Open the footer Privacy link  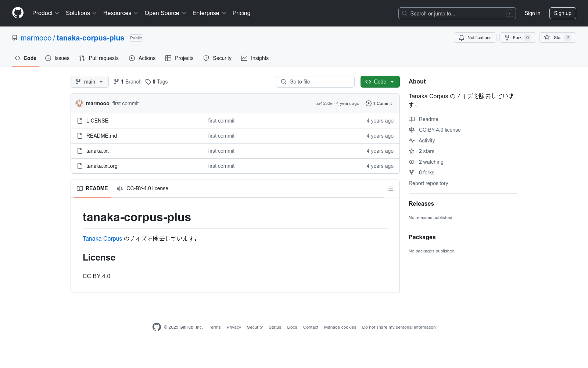[234, 327]
